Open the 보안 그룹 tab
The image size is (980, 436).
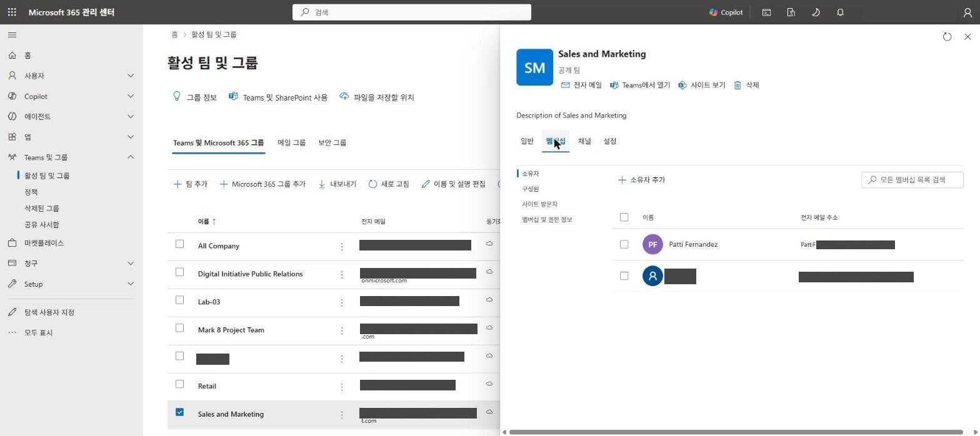point(332,142)
